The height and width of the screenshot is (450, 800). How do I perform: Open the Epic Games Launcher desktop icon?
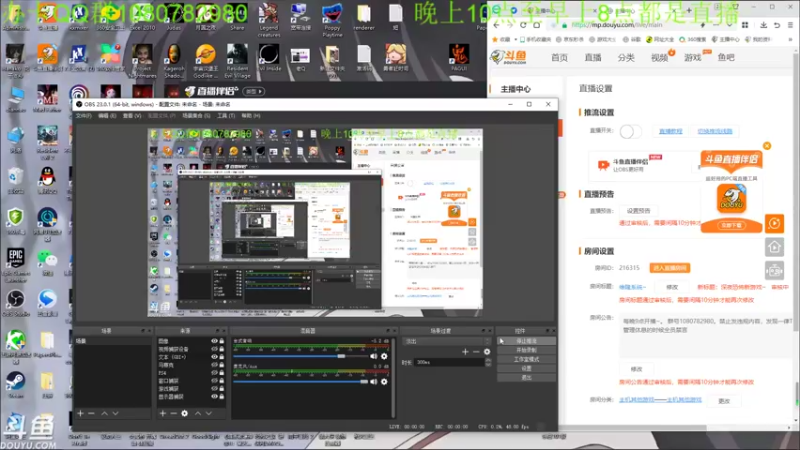point(16,264)
